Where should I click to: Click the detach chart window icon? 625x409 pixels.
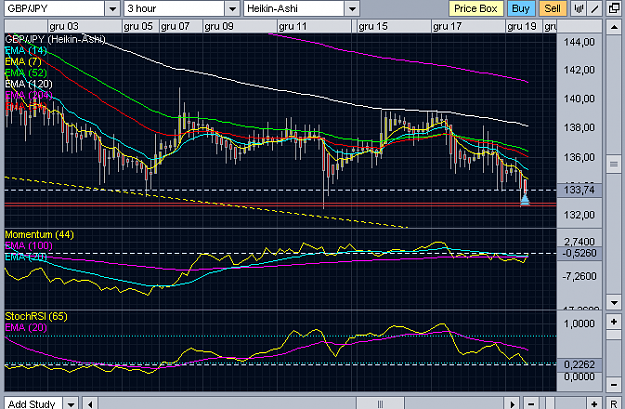click(x=614, y=8)
